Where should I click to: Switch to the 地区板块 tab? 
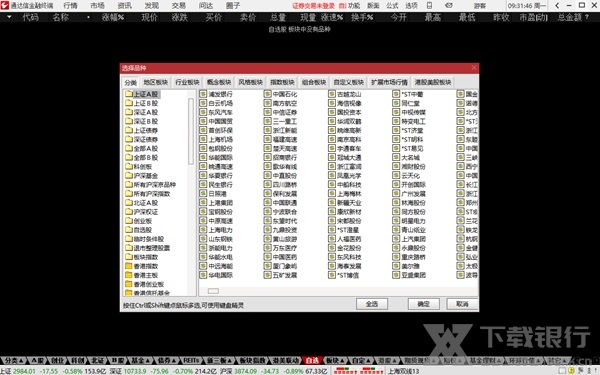[156, 82]
